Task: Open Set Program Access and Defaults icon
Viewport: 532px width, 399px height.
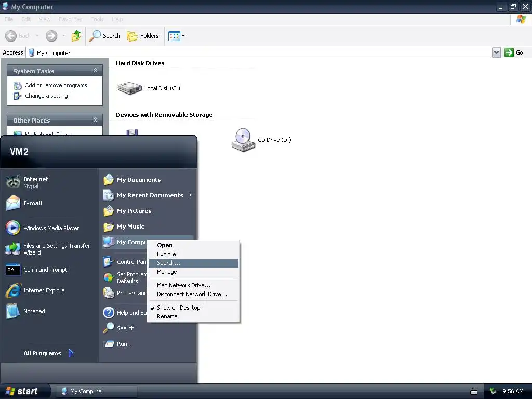Action: pyautogui.click(x=109, y=277)
